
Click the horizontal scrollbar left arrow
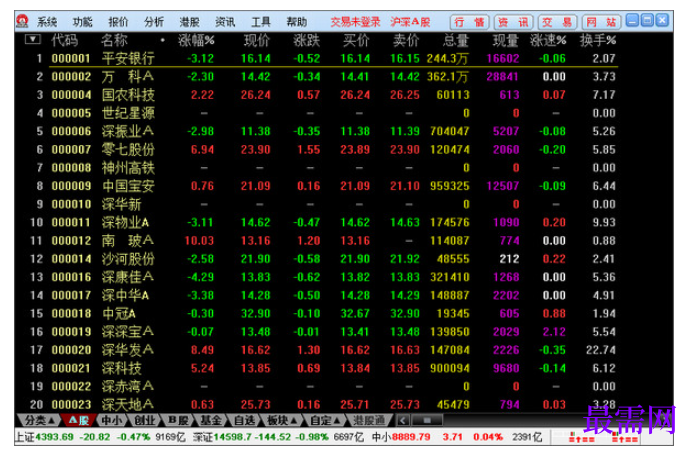click(402, 420)
